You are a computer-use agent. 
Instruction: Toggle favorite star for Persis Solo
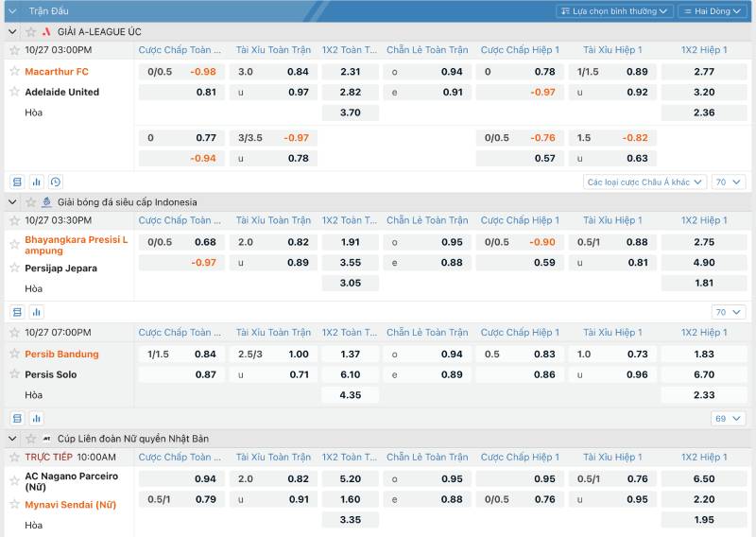pos(14,374)
